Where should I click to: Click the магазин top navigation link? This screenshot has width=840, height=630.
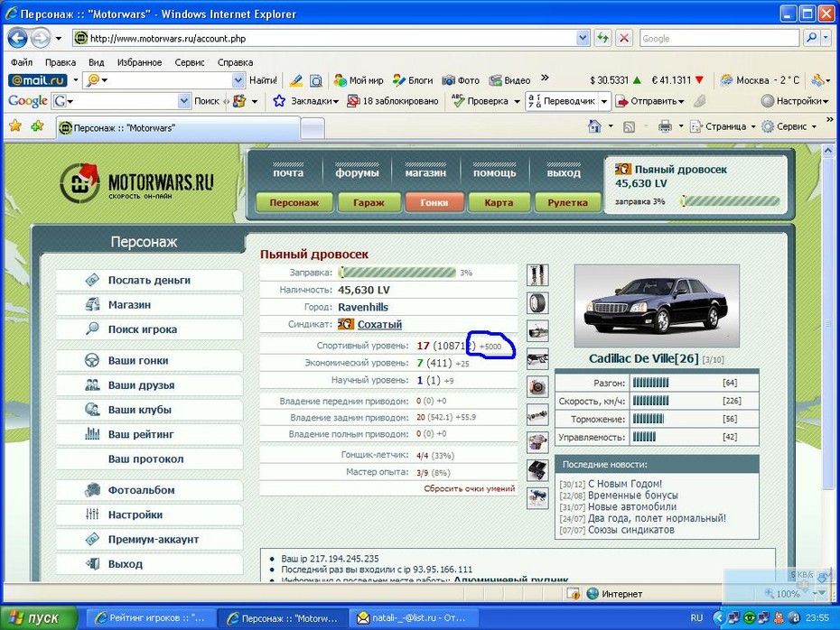(x=425, y=172)
